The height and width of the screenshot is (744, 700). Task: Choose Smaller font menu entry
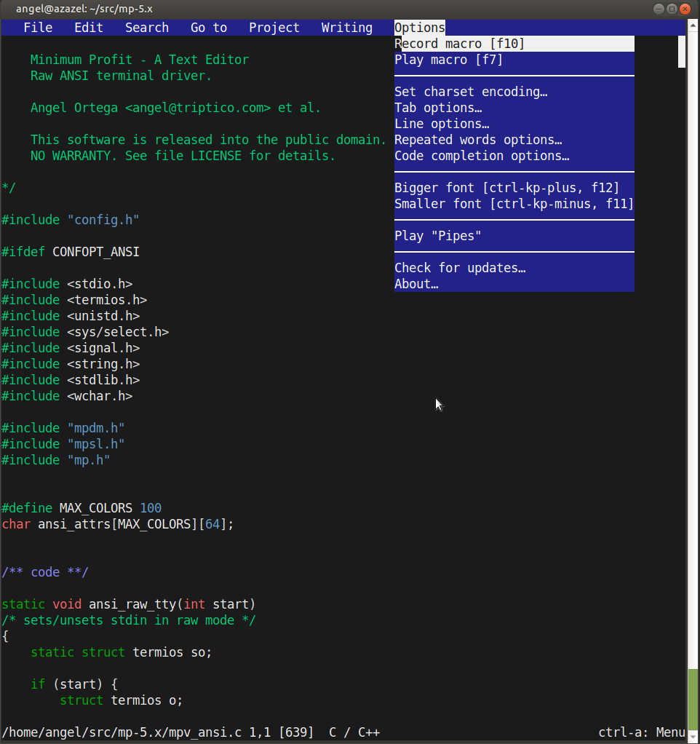pyautogui.click(x=514, y=204)
